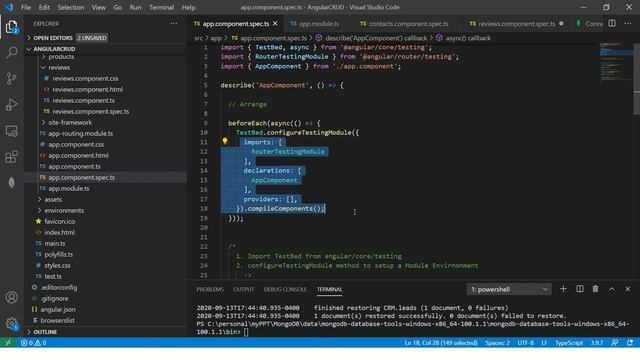Close the app.component.spec.ts tab
This screenshot has height=360, width=640.
point(275,24)
